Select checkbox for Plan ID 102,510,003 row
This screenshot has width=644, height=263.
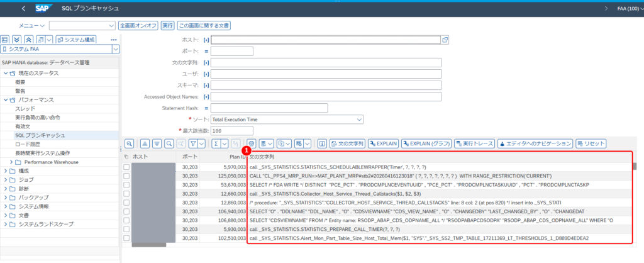tap(126, 238)
